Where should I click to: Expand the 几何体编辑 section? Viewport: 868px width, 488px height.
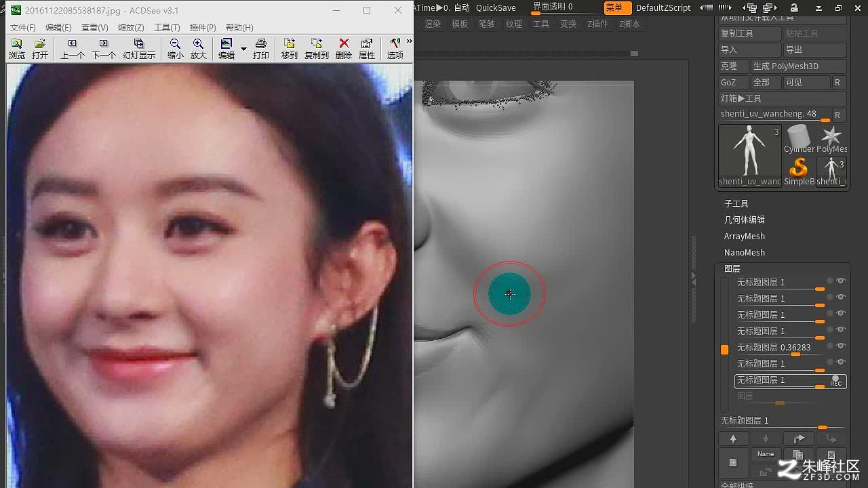point(744,220)
